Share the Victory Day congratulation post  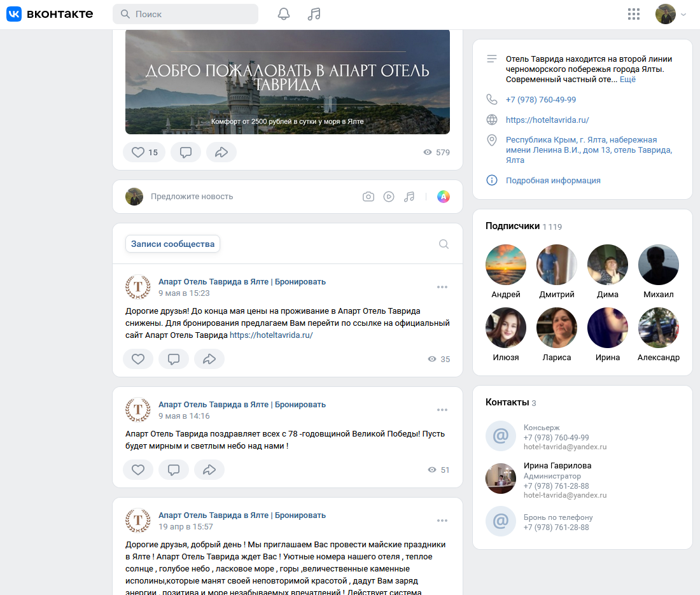[209, 470]
